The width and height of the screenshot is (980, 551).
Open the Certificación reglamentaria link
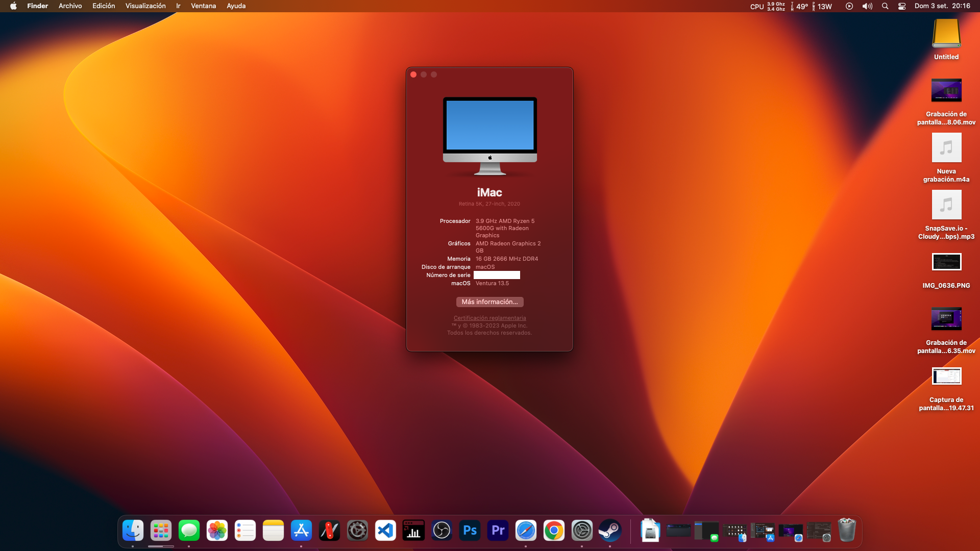click(x=489, y=318)
